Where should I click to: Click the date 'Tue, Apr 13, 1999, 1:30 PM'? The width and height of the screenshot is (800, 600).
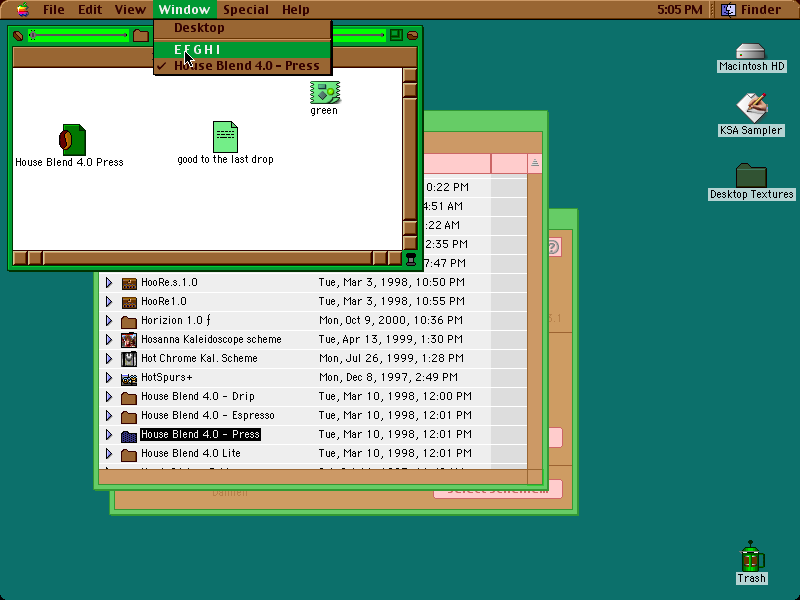[391, 339]
